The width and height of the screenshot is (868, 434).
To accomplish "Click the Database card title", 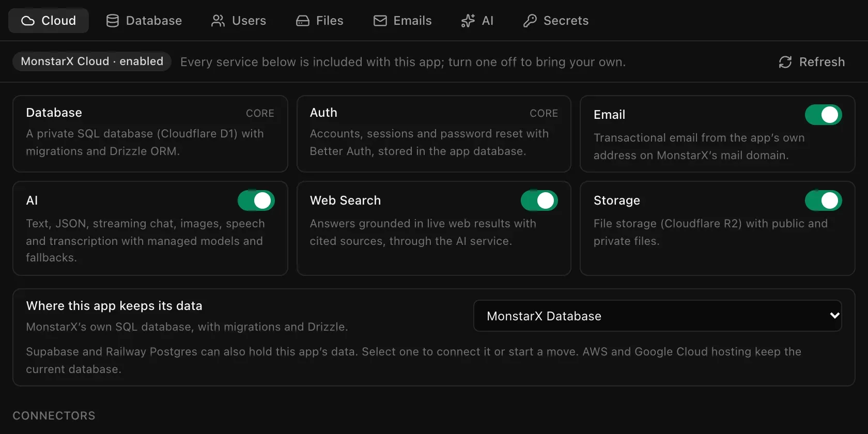I will point(54,113).
